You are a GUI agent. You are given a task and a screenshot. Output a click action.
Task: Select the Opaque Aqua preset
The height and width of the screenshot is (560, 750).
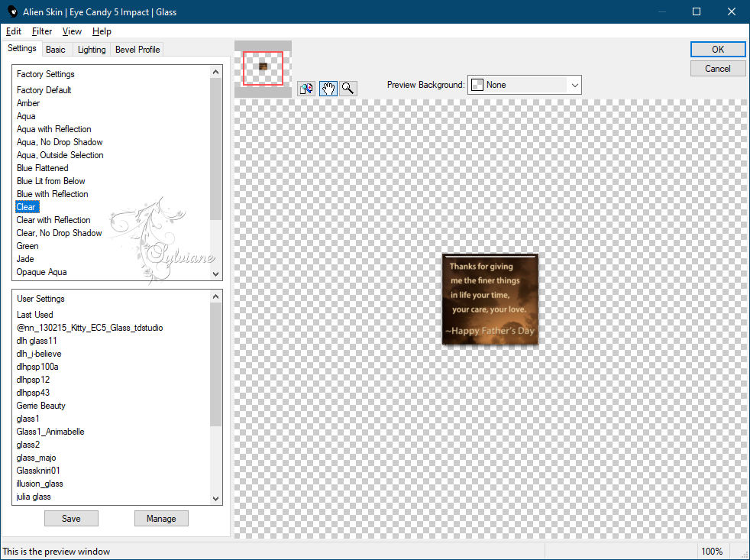41,272
